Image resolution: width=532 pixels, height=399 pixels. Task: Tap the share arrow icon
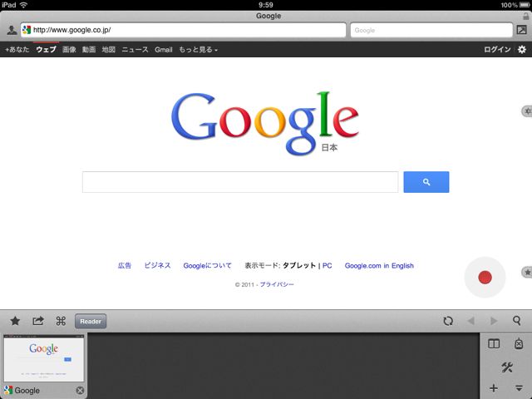point(38,321)
